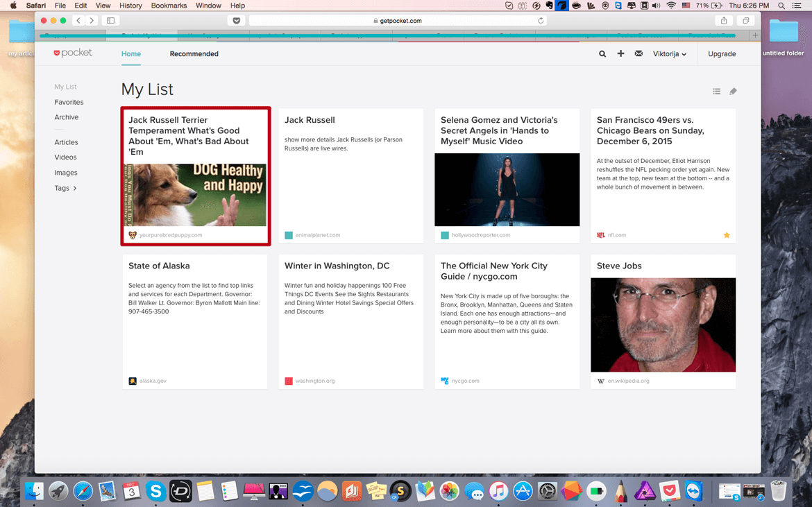The height and width of the screenshot is (507, 812).
Task: Open the Apple menu
Action: tap(13, 5)
